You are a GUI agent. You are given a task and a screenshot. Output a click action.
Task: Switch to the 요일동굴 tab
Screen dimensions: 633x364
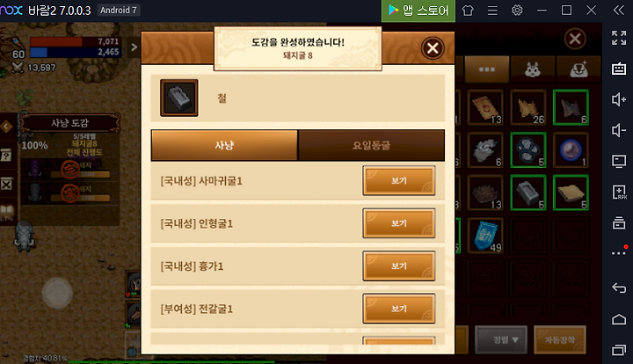[x=371, y=145]
